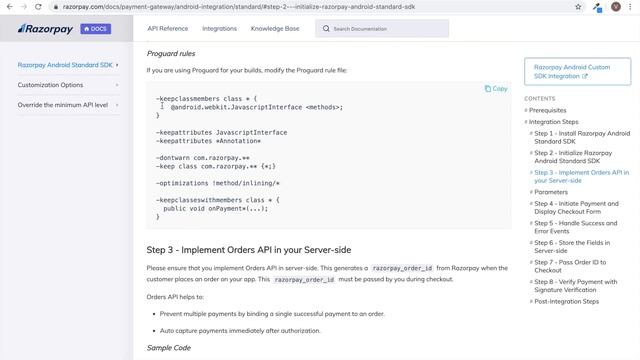Click the DOCS home badge
Viewport: 640px width, 360px height.
96,29
